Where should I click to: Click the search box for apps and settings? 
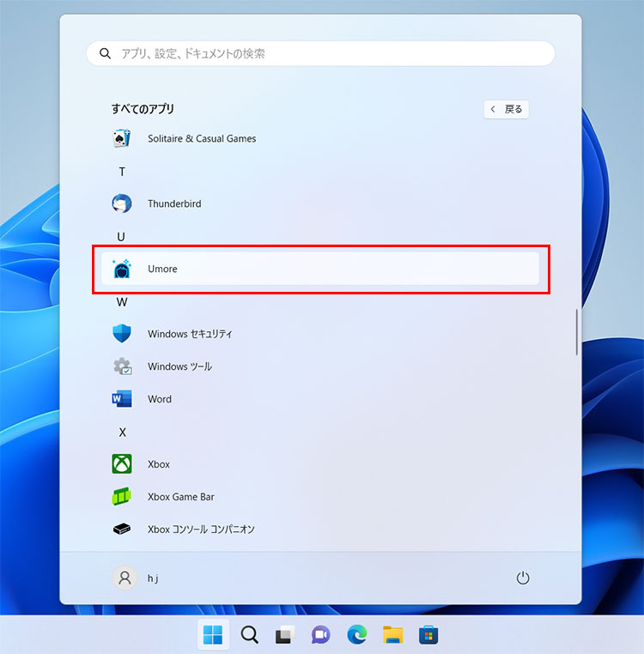[320, 53]
